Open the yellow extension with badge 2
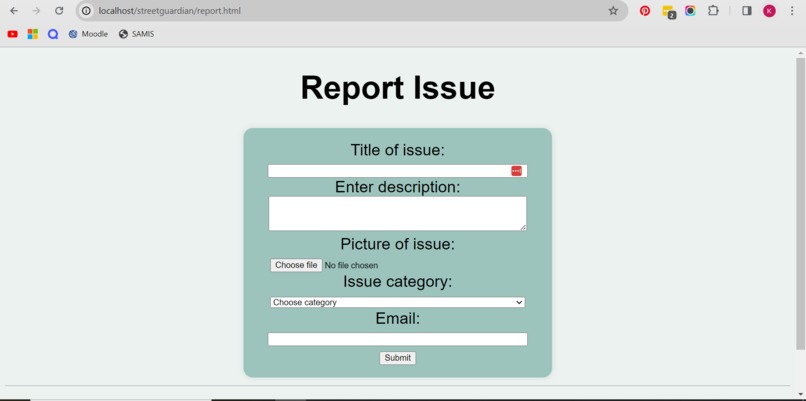This screenshot has width=806, height=401. tap(668, 12)
